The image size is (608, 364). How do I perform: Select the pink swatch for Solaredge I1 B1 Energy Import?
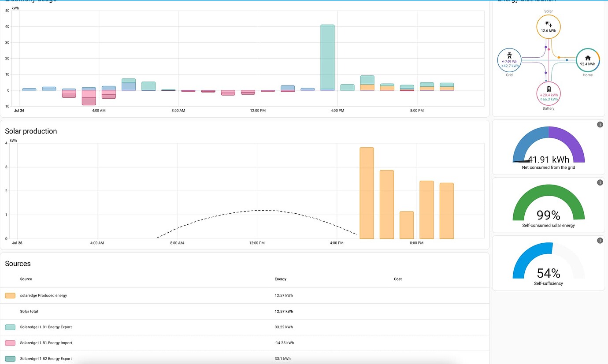[10, 343]
